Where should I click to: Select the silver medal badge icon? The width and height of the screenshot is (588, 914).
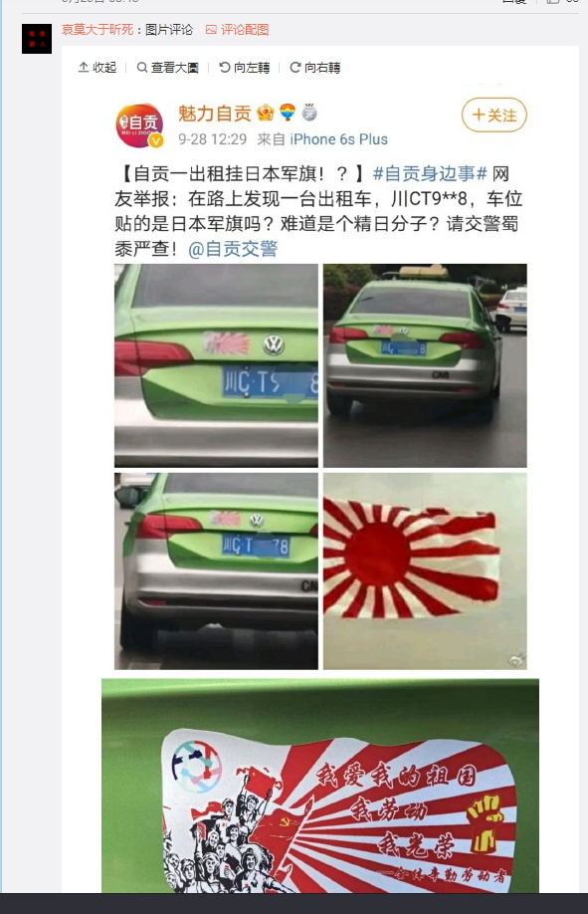(x=309, y=112)
